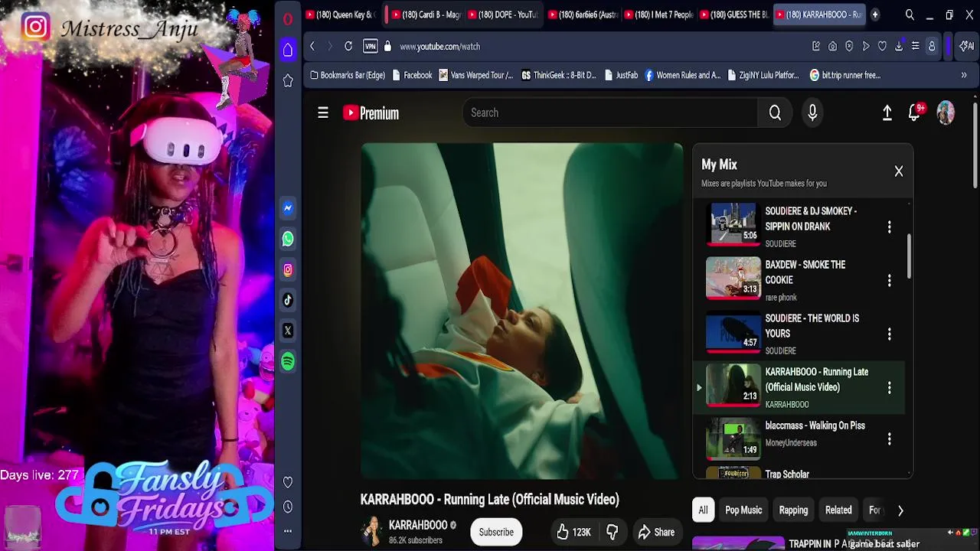Click the My Mix playlist scrollbar
Image resolution: width=980 pixels, height=551 pixels.
910,256
